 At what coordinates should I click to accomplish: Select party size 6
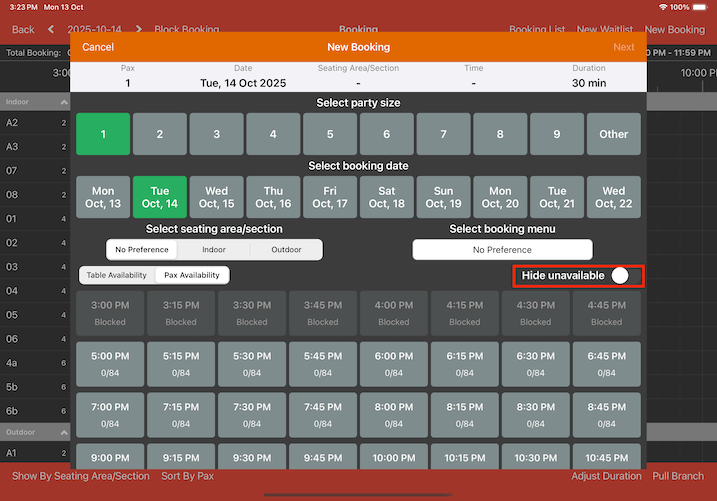[386, 134]
